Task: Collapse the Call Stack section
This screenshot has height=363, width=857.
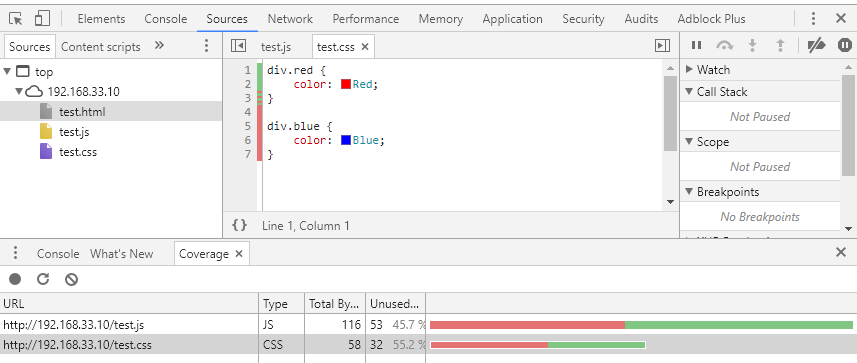Action: click(689, 91)
